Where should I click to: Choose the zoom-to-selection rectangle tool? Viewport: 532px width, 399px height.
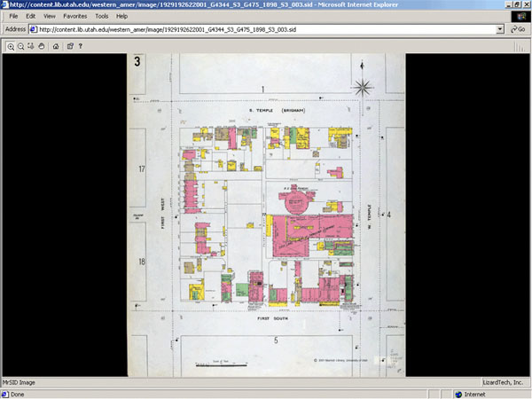coord(31,45)
